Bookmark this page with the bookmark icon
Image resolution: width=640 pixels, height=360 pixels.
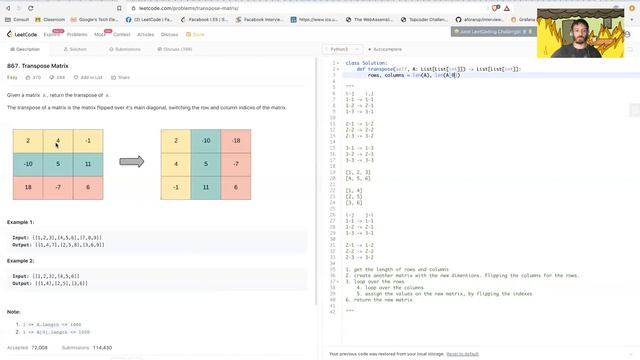coord(119,8)
